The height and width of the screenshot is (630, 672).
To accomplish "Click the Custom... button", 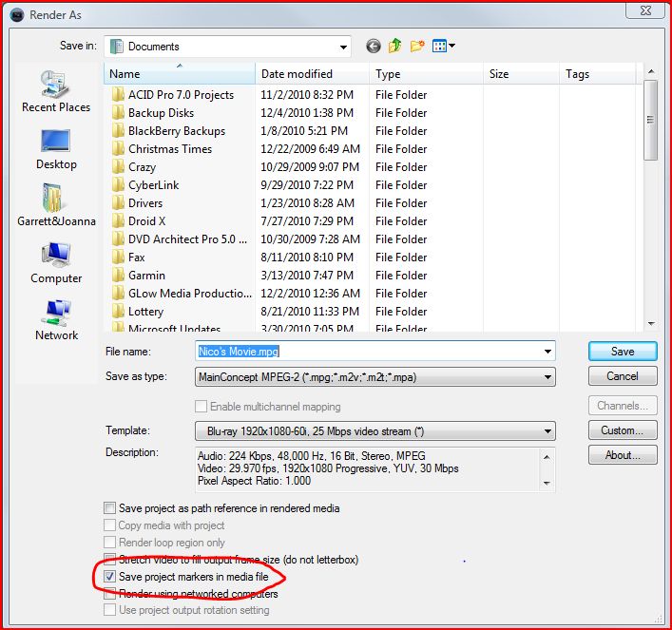I will [x=623, y=430].
